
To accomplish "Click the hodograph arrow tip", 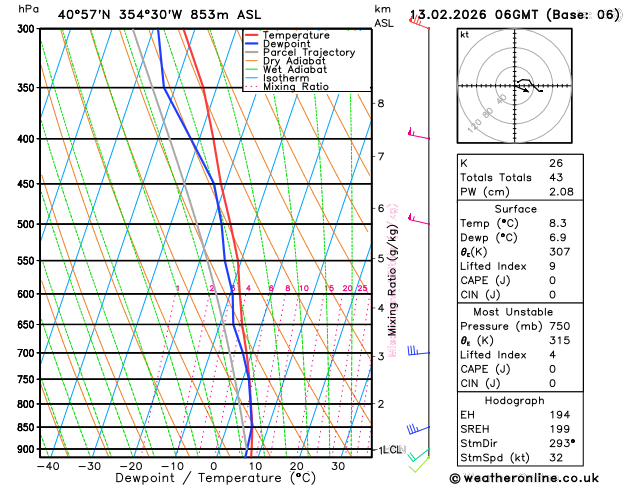I will [x=526, y=91].
